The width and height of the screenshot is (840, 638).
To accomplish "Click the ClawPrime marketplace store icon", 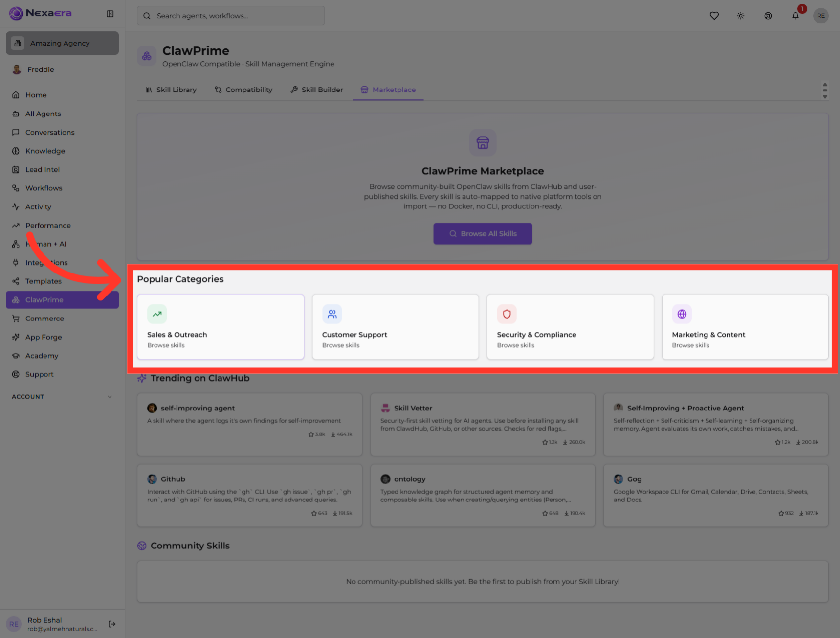I will click(483, 142).
